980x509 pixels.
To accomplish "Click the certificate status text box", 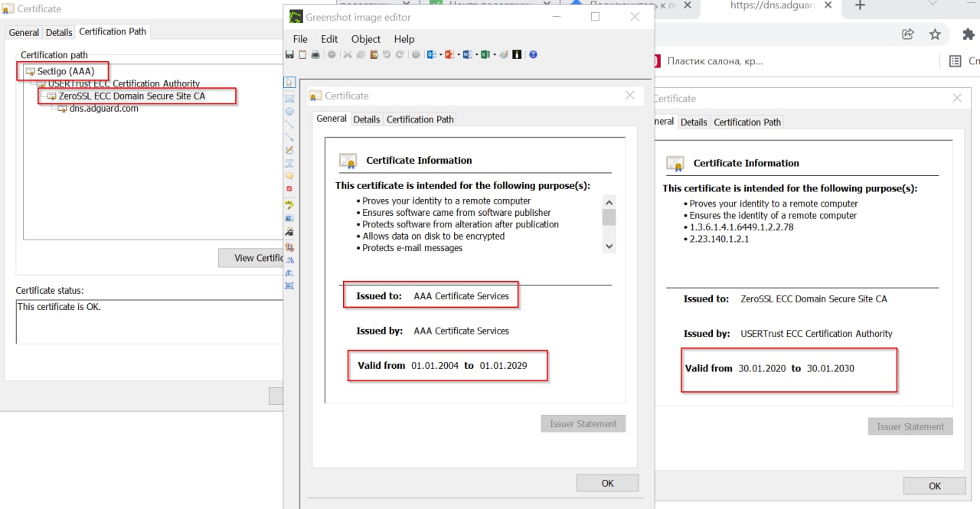I will click(149, 321).
